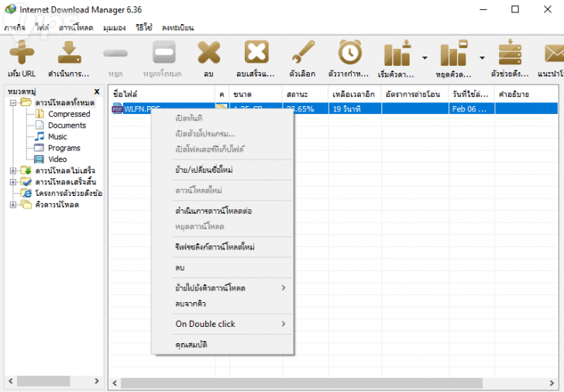
Task: Open the มุมมอง menu
Action: coord(115,28)
